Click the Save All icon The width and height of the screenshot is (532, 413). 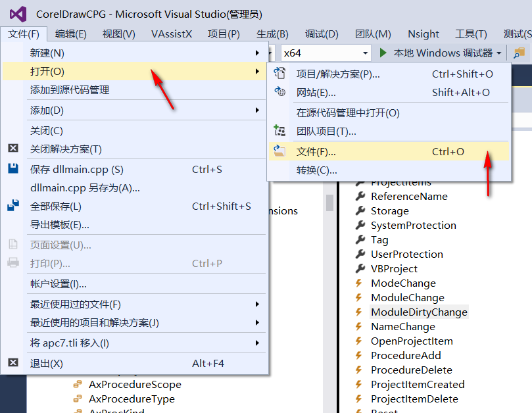(13, 205)
